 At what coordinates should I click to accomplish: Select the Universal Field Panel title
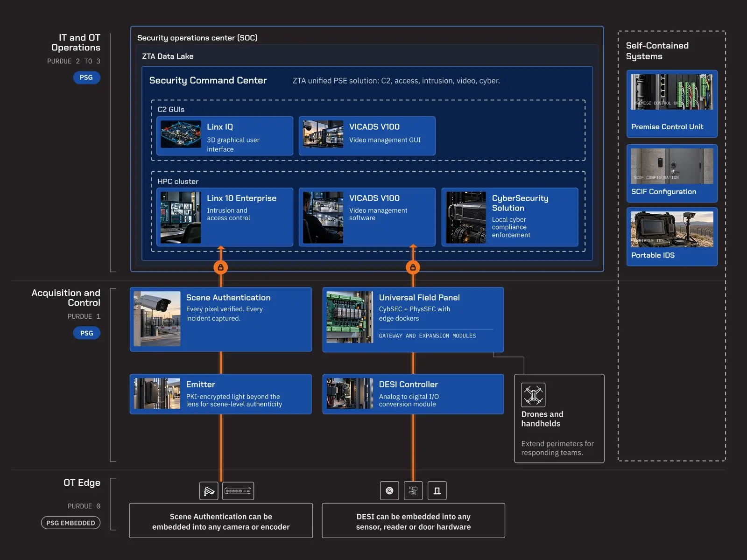tap(419, 298)
